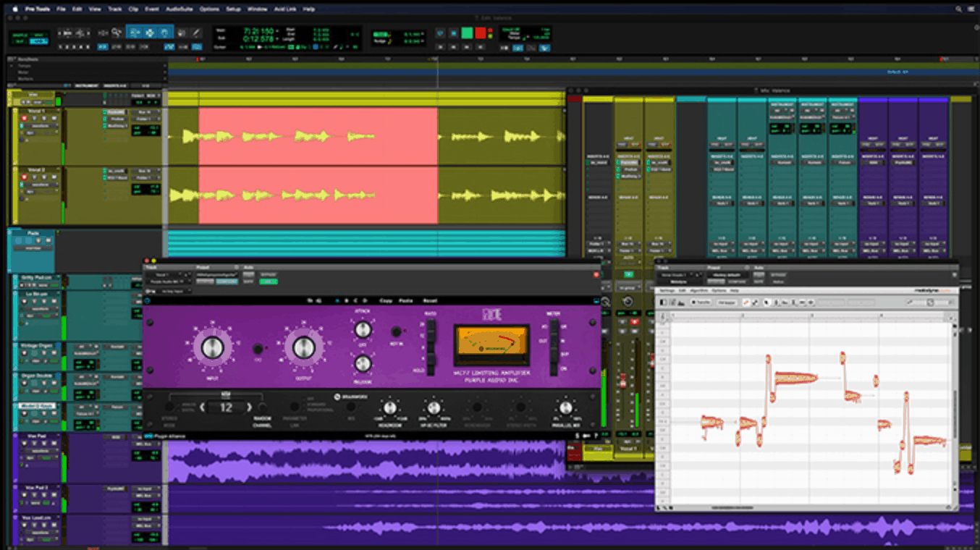
Task: Select the Selector tool in edit toolbar
Action: 148,33
